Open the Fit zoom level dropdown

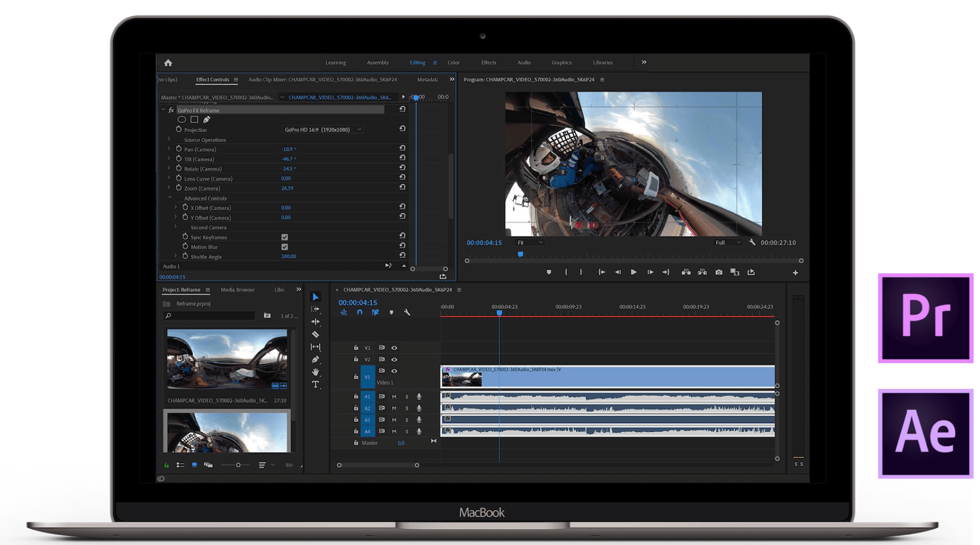click(529, 242)
